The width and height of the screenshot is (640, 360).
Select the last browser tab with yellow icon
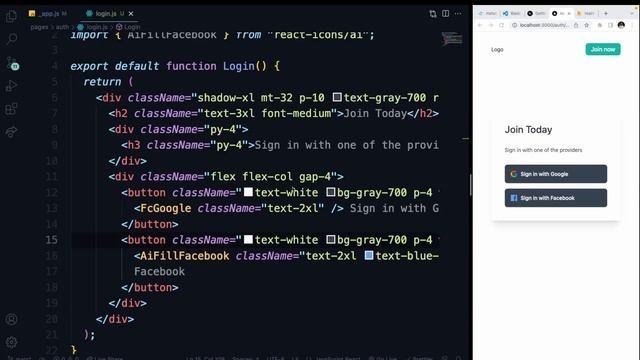(586, 13)
